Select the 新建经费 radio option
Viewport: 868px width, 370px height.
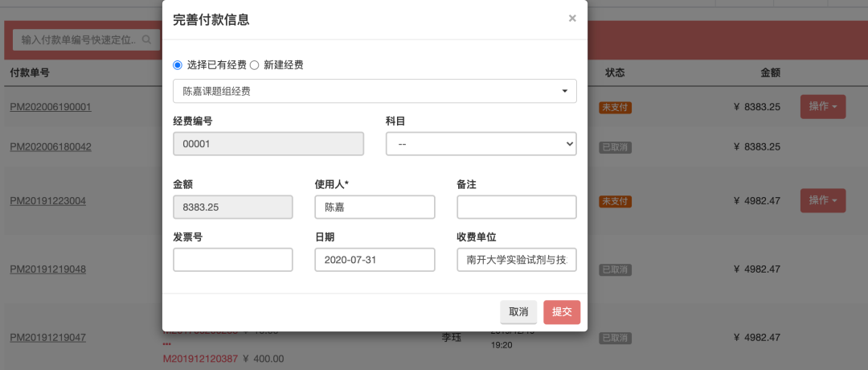click(255, 65)
